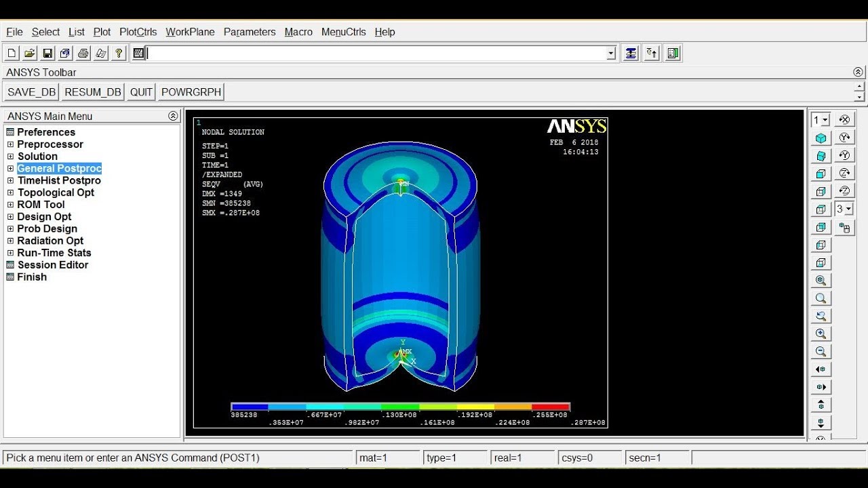Click the csys=0 status bar field
Viewport: 868px width, 488px height.
click(589, 458)
